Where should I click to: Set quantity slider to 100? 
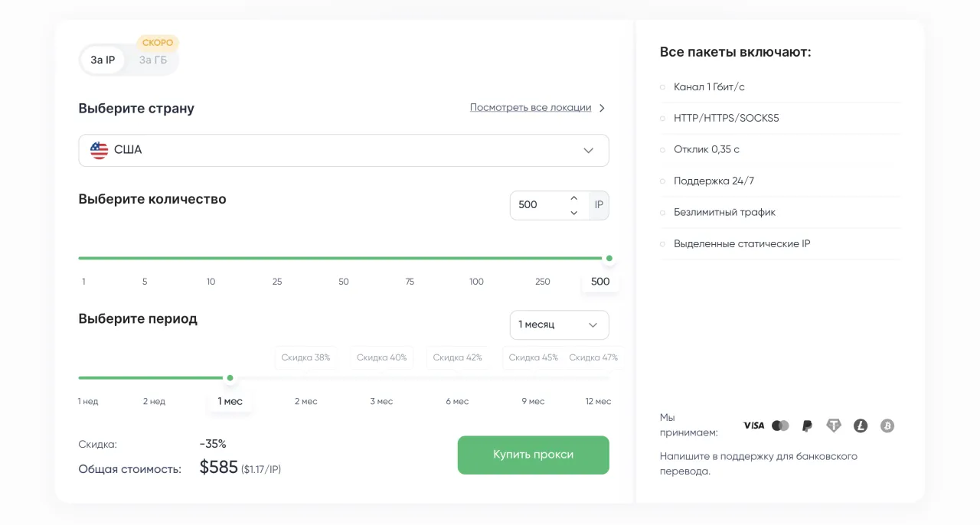(476, 282)
